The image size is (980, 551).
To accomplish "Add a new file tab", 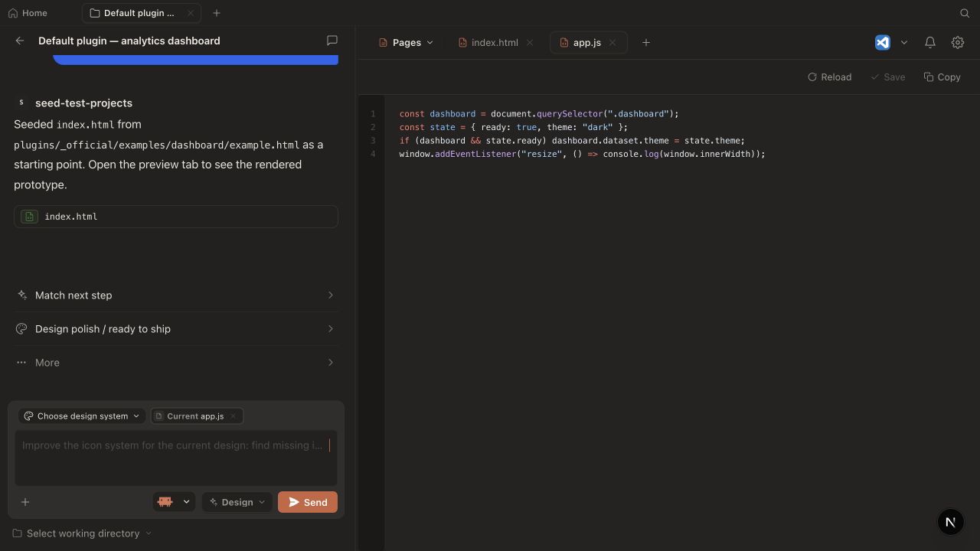I will pos(646,43).
